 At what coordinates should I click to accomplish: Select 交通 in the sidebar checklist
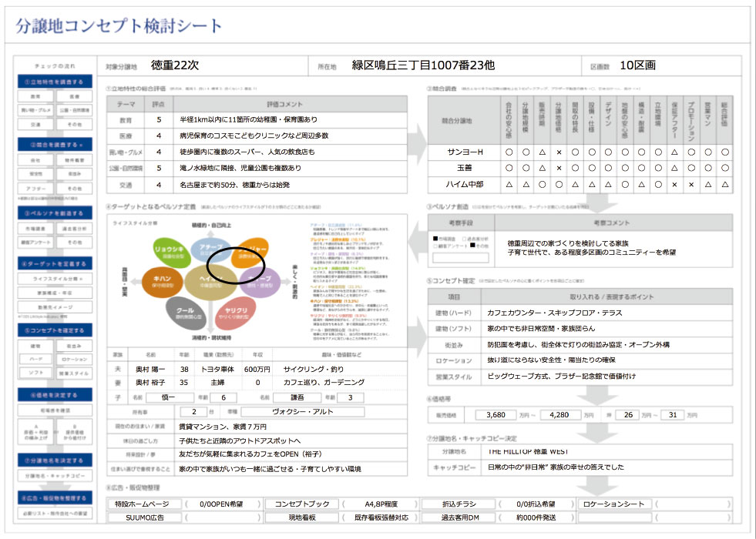[x=35, y=124]
